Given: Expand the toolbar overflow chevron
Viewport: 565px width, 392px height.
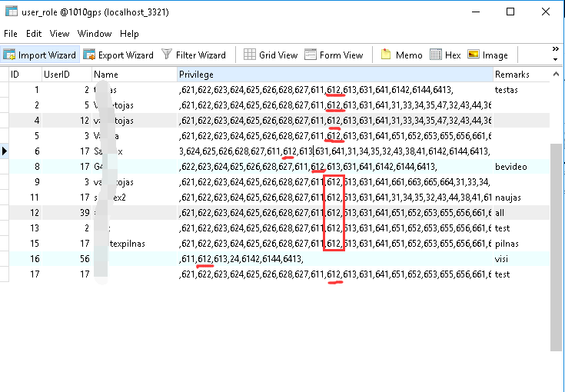Looking at the screenshot, I should coord(555,49).
